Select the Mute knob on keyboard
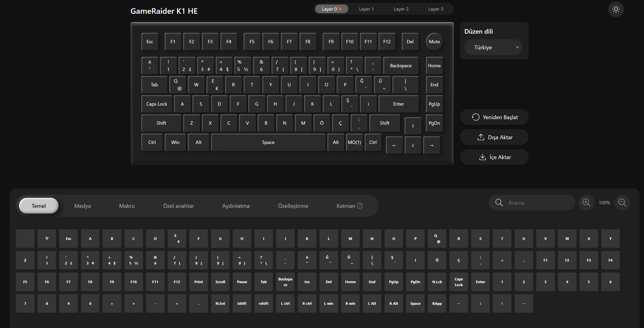This screenshot has width=644, height=328. tap(434, 42)
